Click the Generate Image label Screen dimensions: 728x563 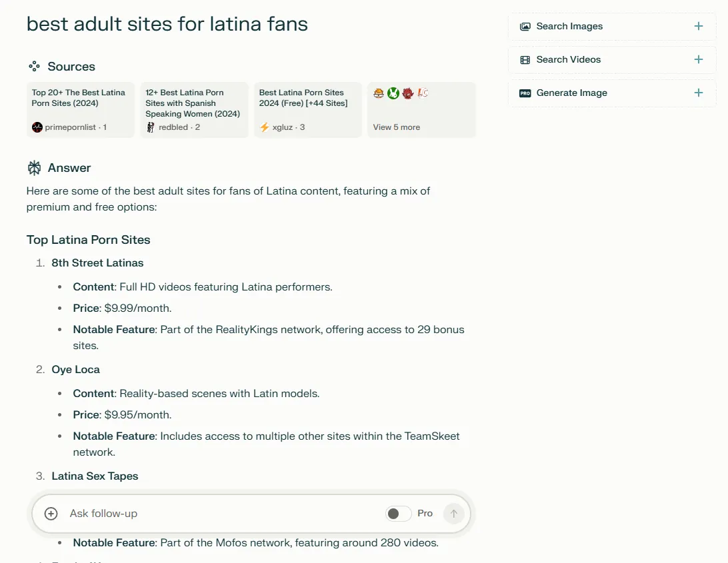571,93
